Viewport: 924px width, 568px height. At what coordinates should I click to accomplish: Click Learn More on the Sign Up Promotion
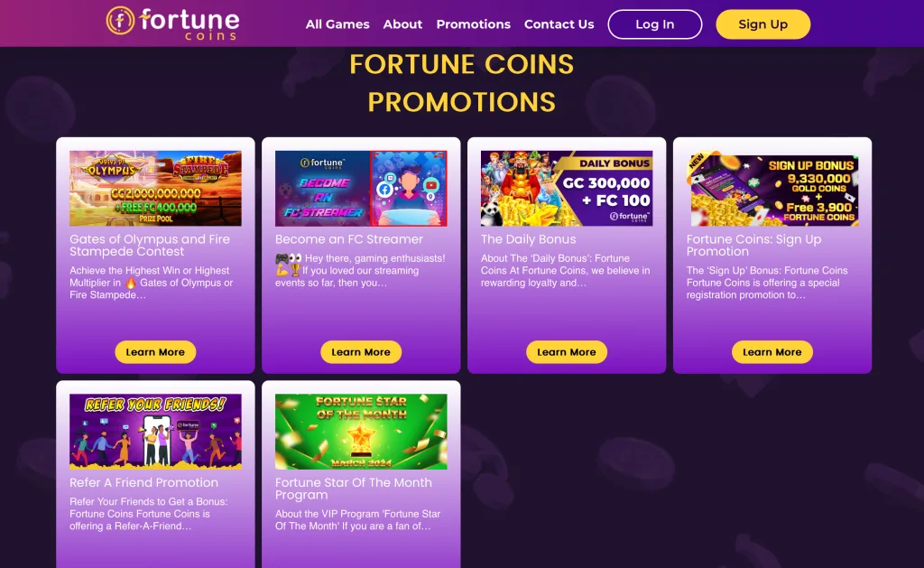772,352
